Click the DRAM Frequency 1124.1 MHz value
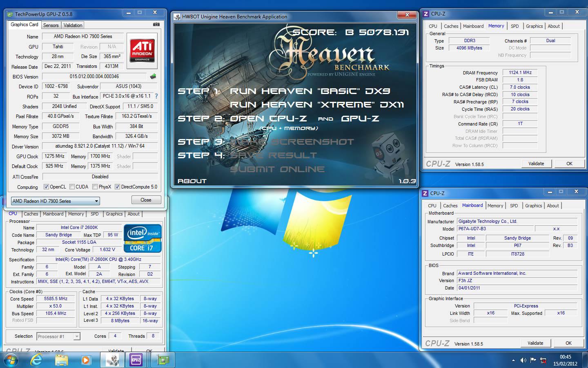Screen dimensions: 588x368 pyautogui.click(x=520, y=72)
